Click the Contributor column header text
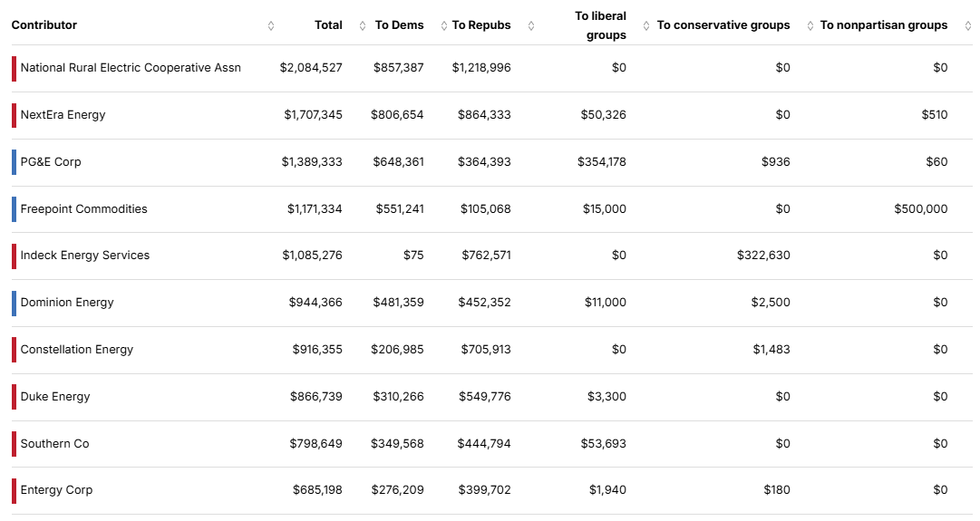Screen dimensions: 980x521 coord(44,25)
